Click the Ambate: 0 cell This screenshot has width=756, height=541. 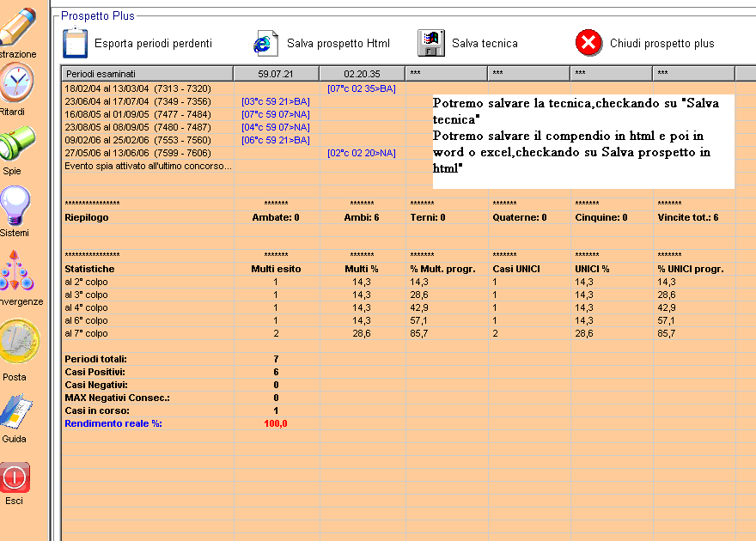point(276,217)
